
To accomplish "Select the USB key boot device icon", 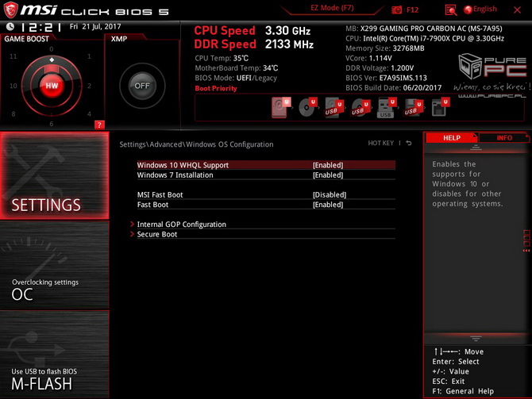I will click(387, 107).
